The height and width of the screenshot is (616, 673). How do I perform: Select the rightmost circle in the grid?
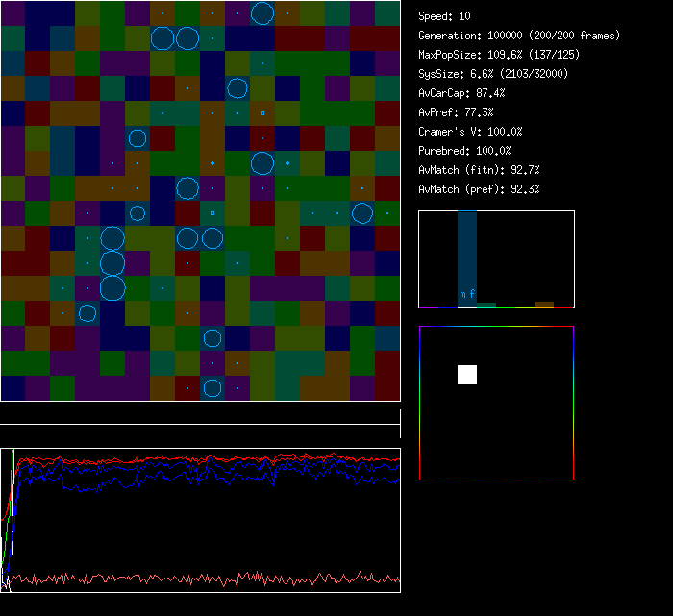[x=362, y=213]
